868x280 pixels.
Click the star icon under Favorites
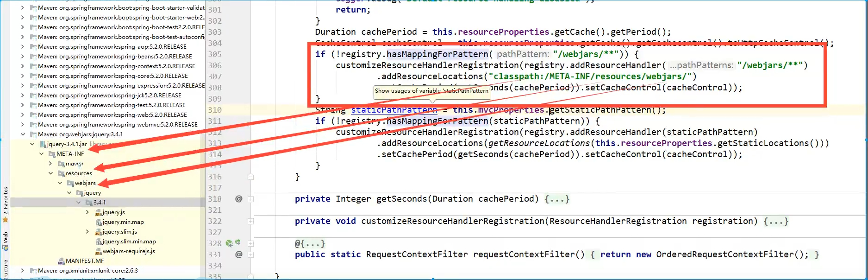[5, 220]
